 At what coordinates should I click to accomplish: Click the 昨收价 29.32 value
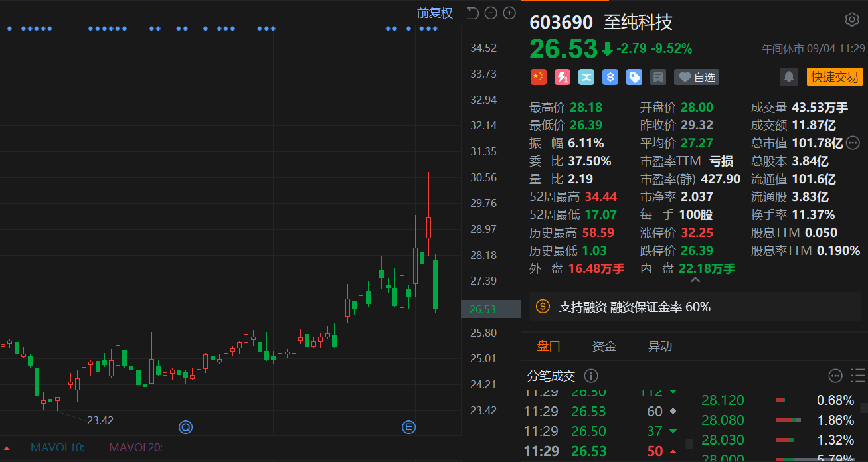click(697, 125)
